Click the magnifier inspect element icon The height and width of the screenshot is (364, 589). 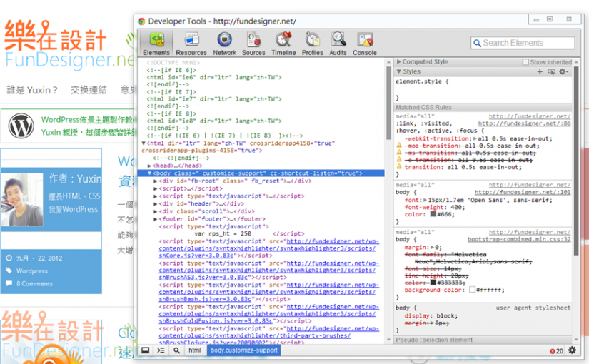[x=176, y=350]
